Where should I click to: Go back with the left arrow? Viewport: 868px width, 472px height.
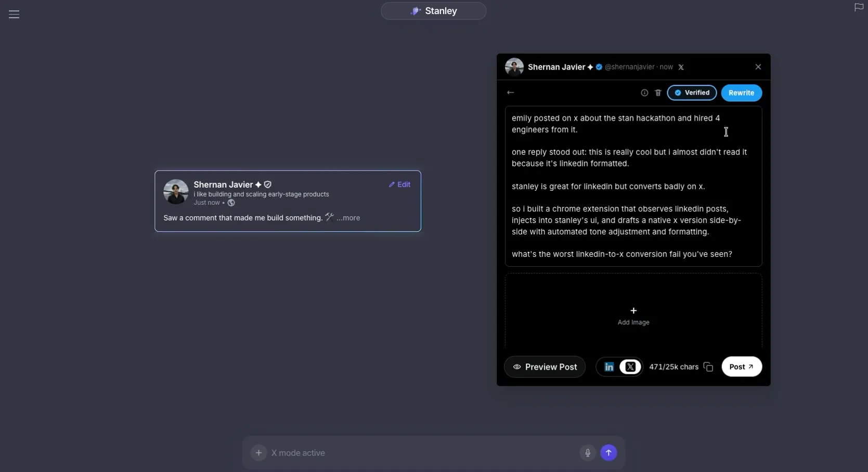pos(510,93)
